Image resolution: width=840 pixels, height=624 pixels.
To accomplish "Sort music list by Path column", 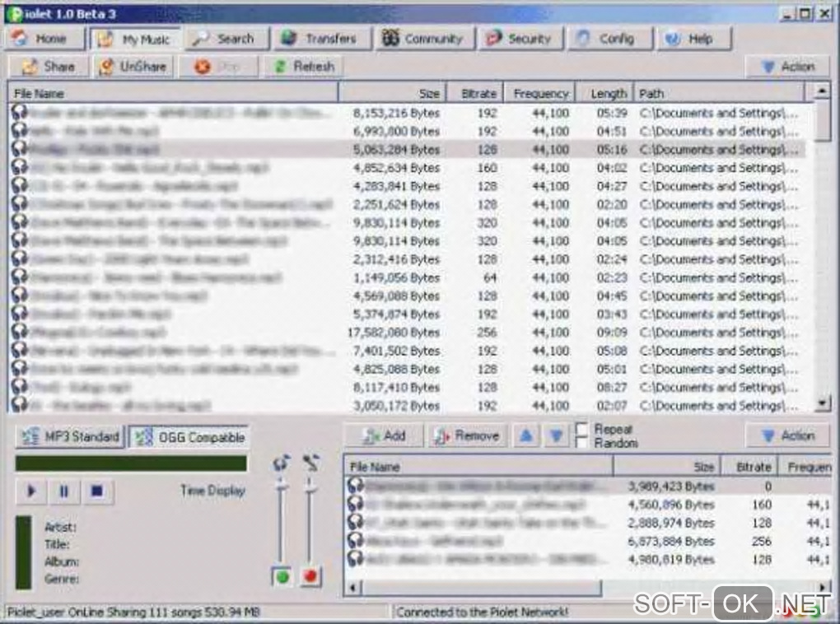I will click(x=719, y=93).
